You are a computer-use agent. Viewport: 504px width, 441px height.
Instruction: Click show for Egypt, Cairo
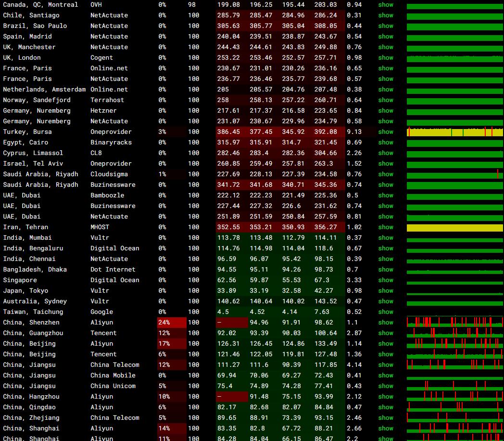pos(385,143)
